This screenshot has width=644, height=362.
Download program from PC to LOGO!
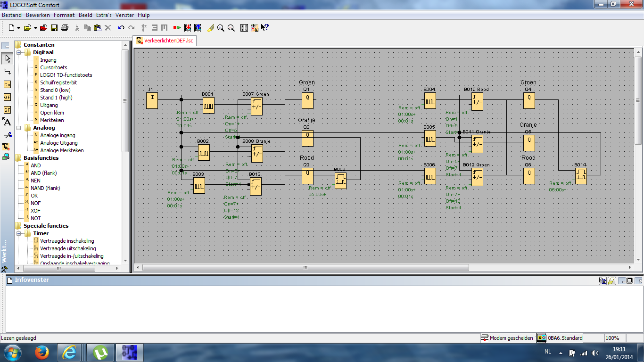[x=187, y=28]
